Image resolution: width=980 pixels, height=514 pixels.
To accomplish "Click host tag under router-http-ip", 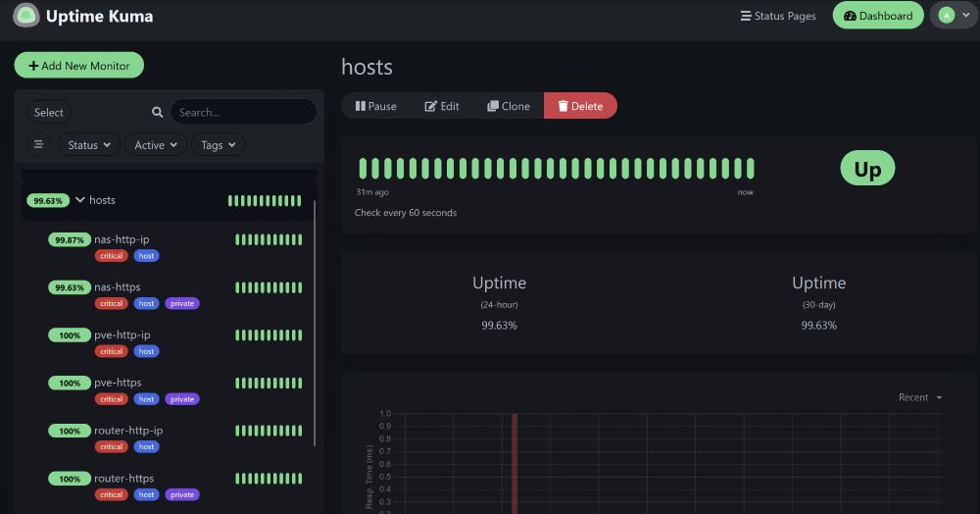I will (146, 446).
